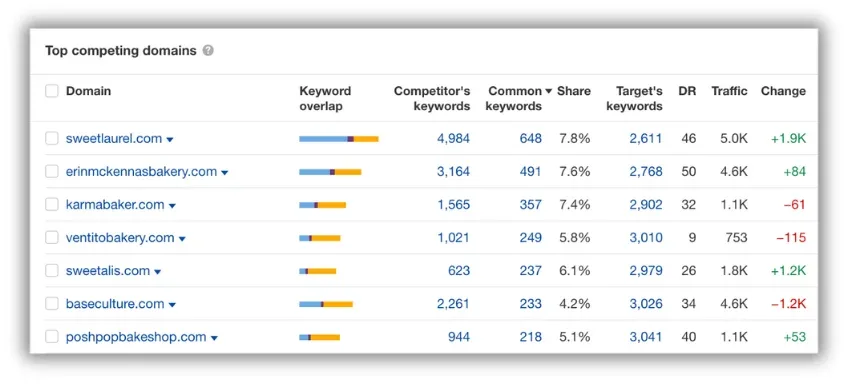The height and width of the screenshot is (386, 848).
Task: Open common keywords value 357
Action: (x=531, y=204)
